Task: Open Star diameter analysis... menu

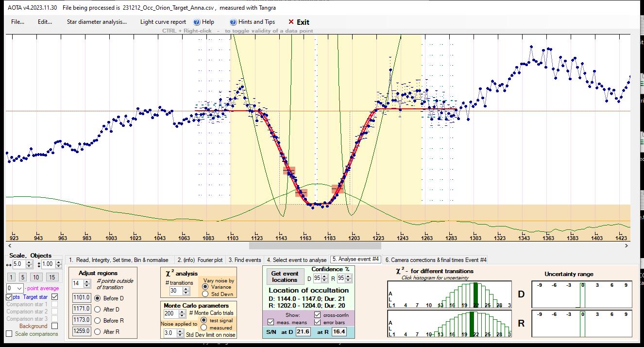Action: pyautogui.click(x=97, y=22)
